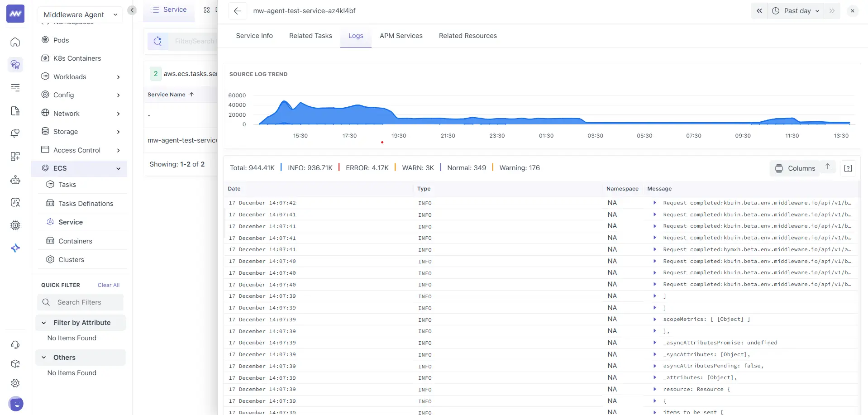Click the Clear All filters link
868x415 pixels.
click(108, 285)
